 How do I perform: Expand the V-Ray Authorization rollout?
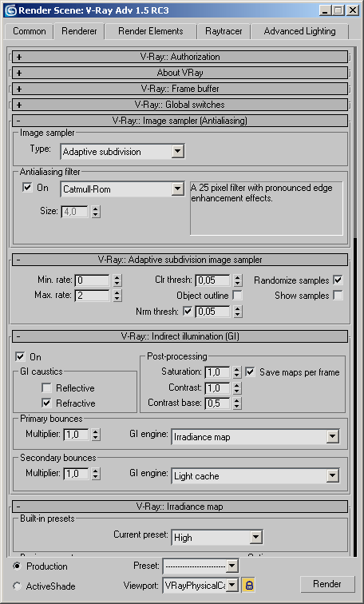[180, 57]
